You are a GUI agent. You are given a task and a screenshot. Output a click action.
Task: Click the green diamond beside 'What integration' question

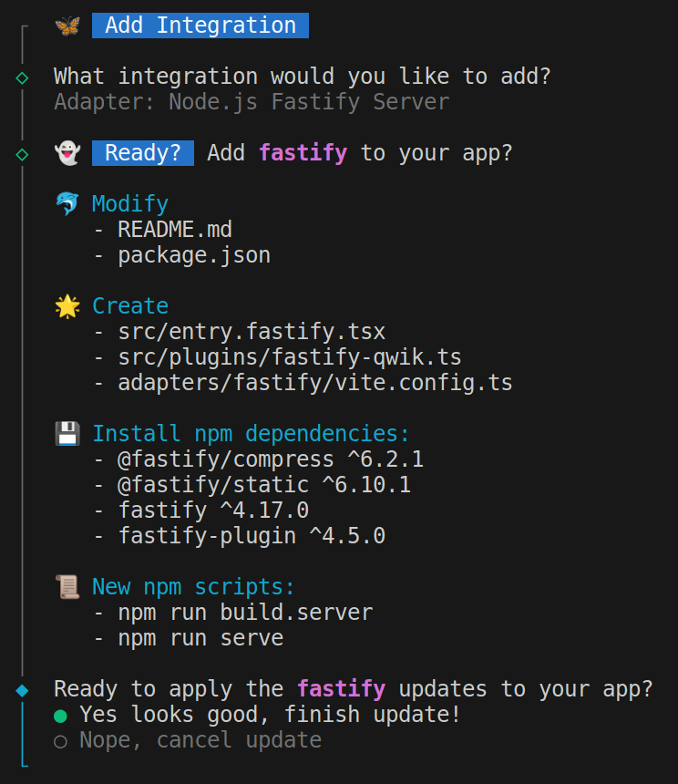pyautogui.click(x=22, y=78)
